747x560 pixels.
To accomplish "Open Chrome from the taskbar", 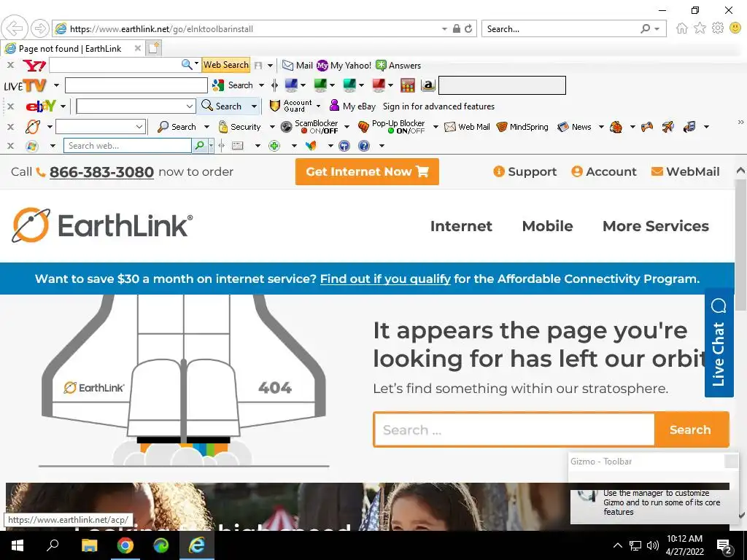I will 125,545.
